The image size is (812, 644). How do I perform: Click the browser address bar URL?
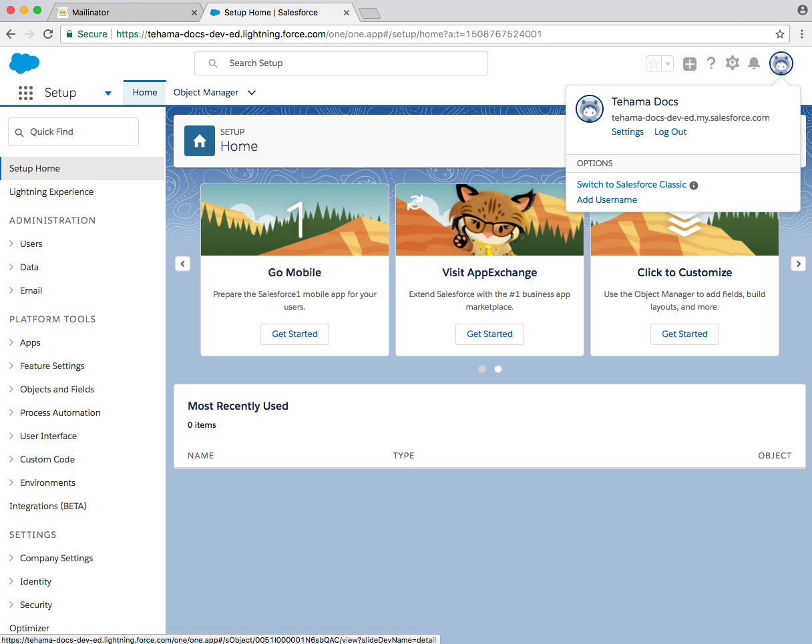click(329, 34)
